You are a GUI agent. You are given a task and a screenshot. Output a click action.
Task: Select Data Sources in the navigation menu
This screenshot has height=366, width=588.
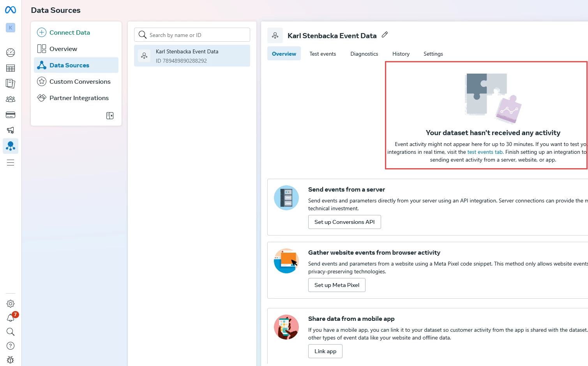[x=76, y=65]
